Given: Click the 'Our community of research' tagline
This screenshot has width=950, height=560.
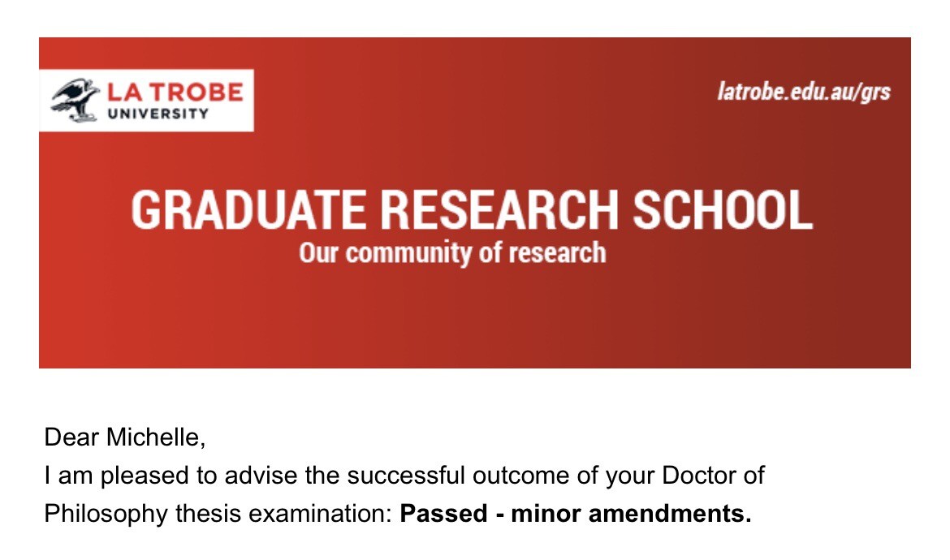Looking at the screenshot, I should (452, 253).
